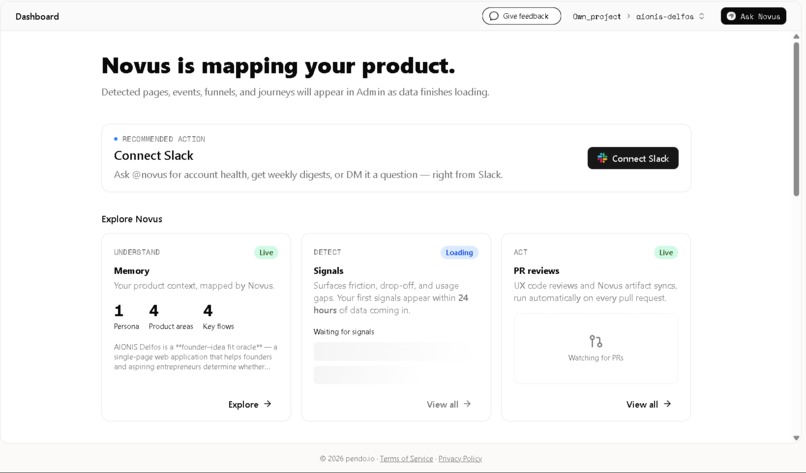Click the Connect Slack heading
Viewport: 806px width, 473px height.
tap(154, 155)
